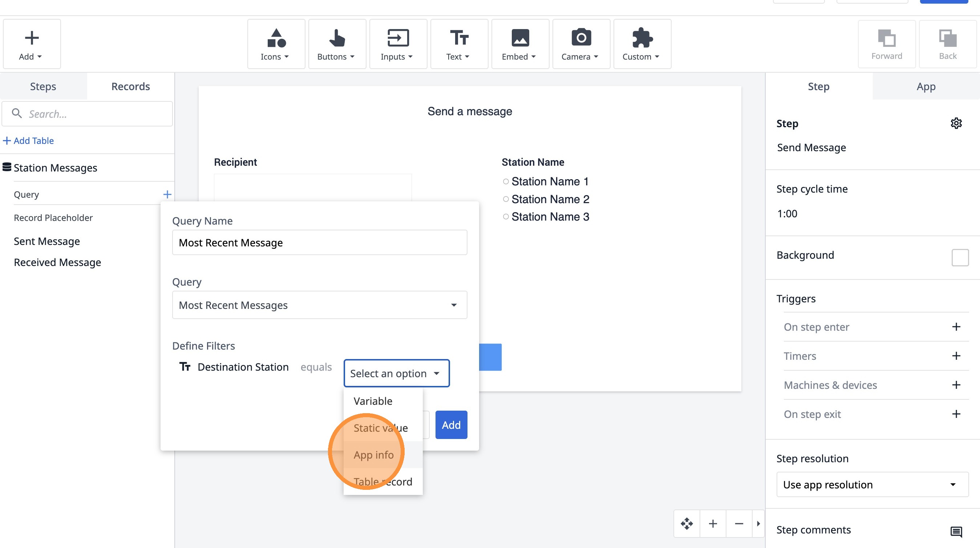980x548 pixels.
Task: Open step settings gear icon
Action: pyautogui.click(x=956, y=123)
